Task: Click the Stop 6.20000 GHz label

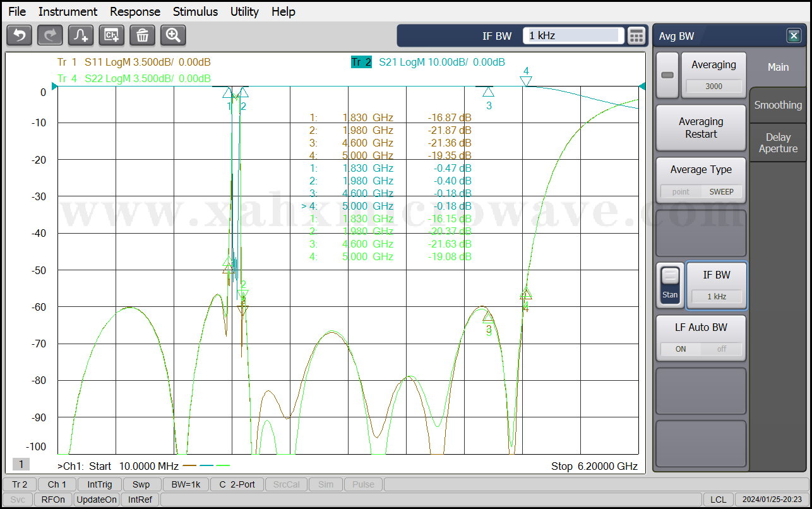Action: click(594, 466)
